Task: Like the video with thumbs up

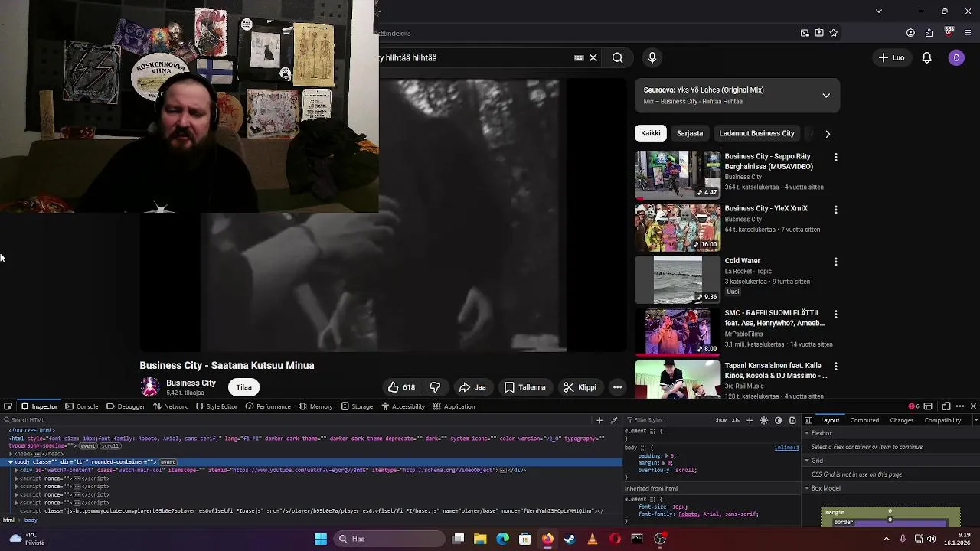Action: pyautogui.click(x=401, y=387)
